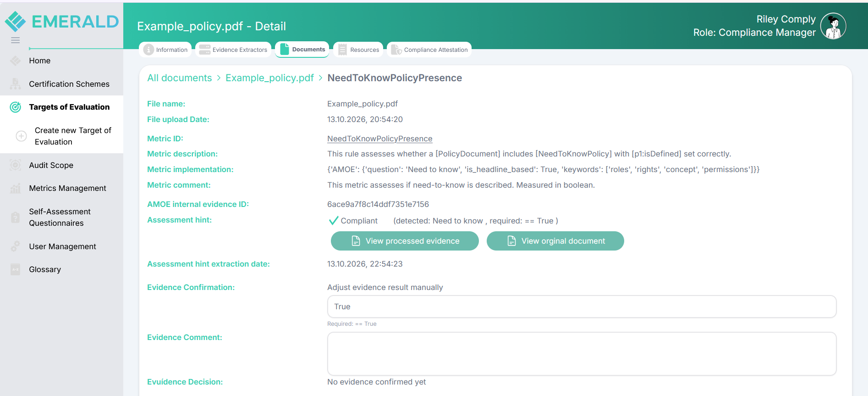Click the User Management icon

(16, 246)
